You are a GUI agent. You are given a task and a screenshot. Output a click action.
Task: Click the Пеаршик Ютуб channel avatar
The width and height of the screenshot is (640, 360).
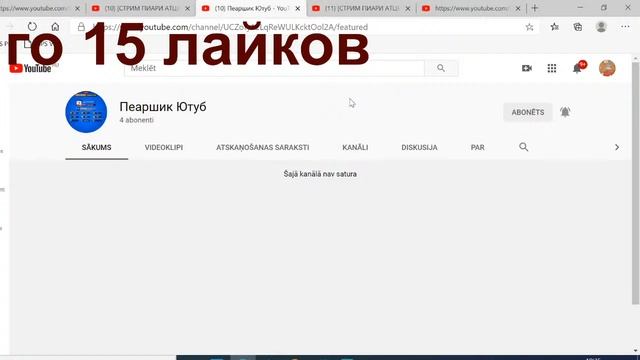(86, 112)
